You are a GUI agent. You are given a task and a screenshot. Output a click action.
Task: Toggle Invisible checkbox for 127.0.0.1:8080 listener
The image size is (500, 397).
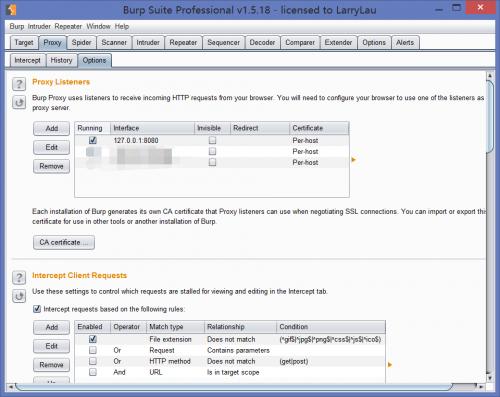click(x=212, y=140)
